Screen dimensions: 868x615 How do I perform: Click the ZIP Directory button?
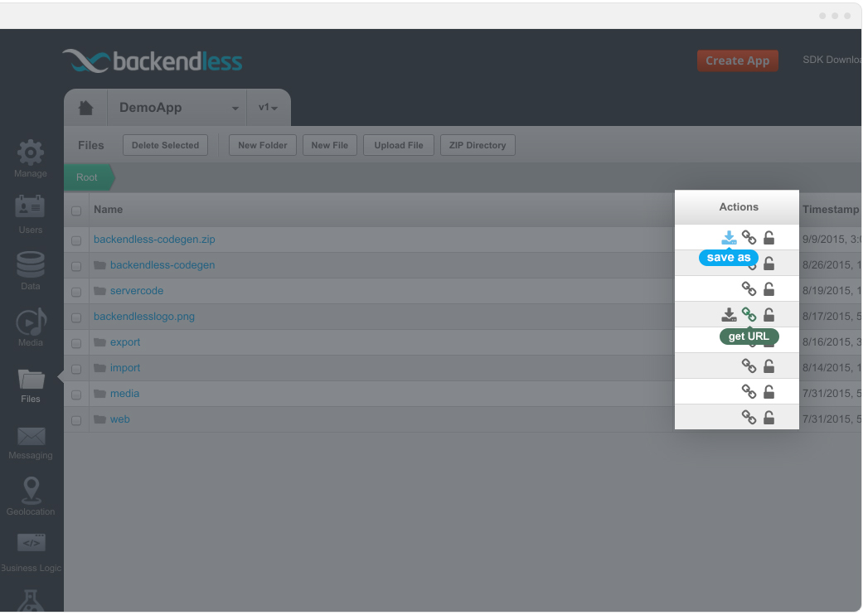click(x=478, y=145)
